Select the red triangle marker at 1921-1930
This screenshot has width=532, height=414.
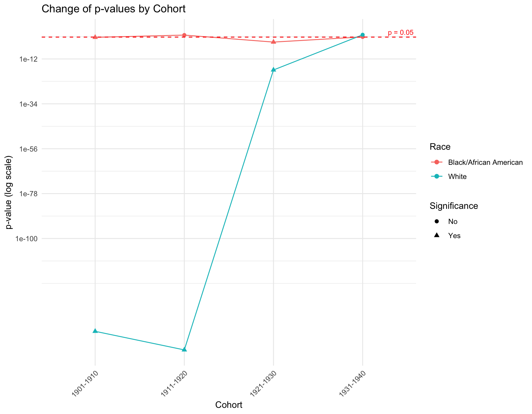(x=273, y=42)
